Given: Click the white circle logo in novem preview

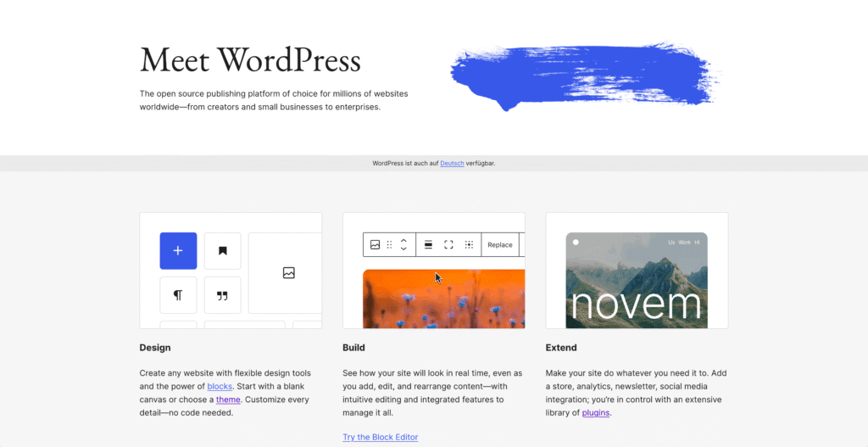Looking at the screenshot, I should (x=576, y=242).
